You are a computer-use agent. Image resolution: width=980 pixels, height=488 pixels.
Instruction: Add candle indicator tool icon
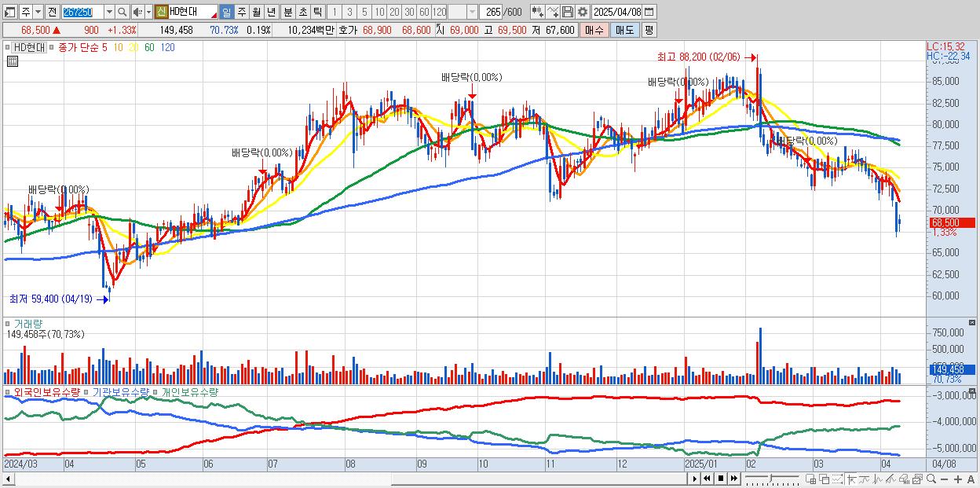tap(538, 12)
